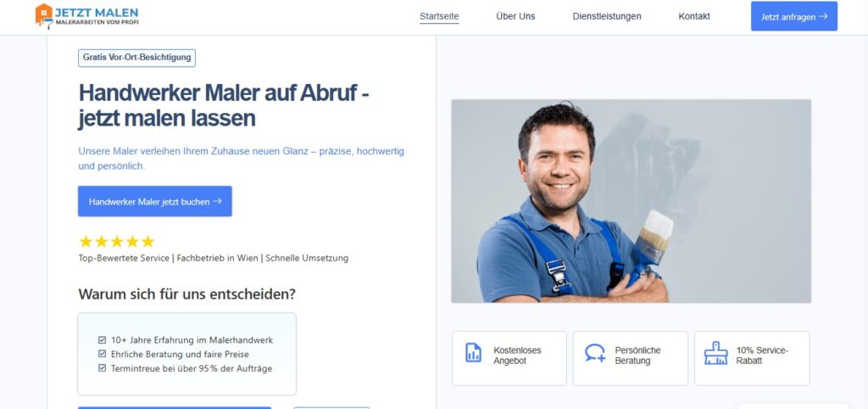
Task: Navigate to the Kontakt page
Action: (694, 17)
